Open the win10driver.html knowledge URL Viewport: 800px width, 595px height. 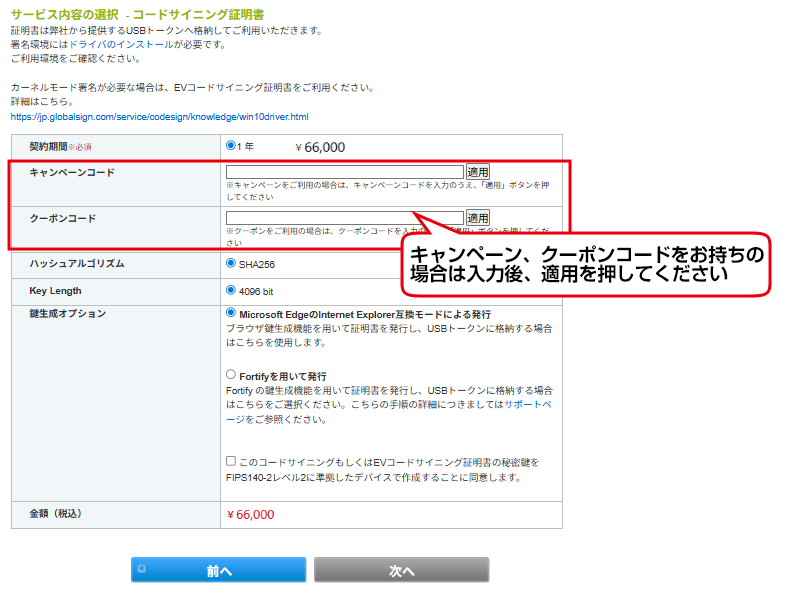coord(159,117)
